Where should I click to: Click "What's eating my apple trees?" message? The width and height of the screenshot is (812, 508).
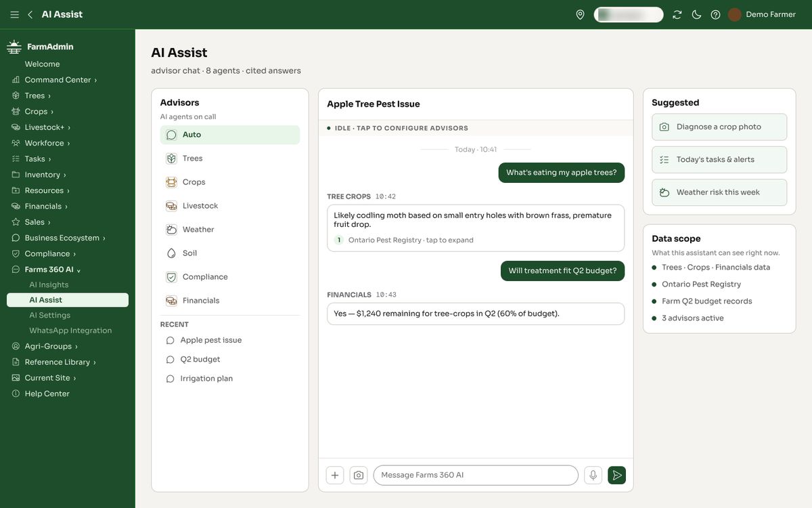pos(562,173)
